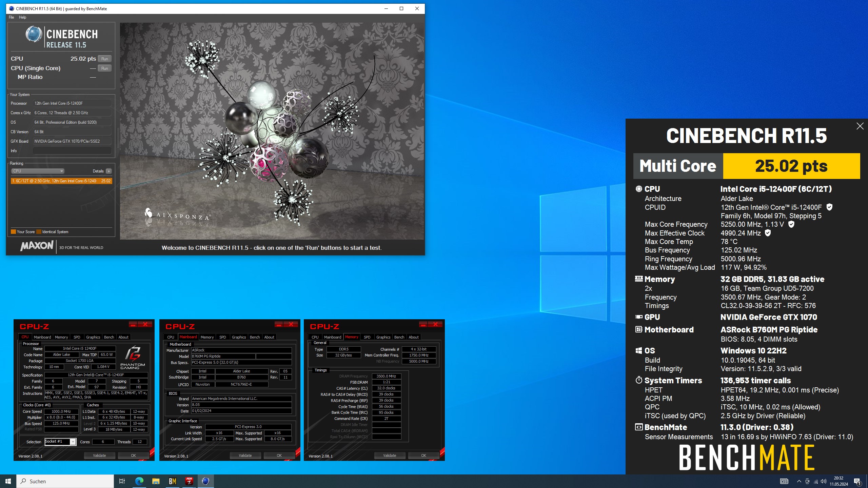Switch to ASRock CPU-Z via its red taskbar icon

tap(189, 481)
